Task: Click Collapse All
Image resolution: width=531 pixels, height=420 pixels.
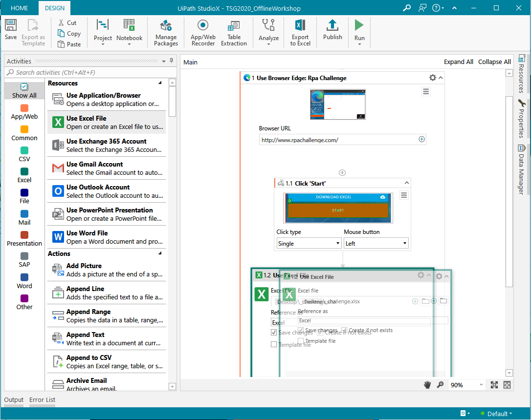Action: (494, 62)
